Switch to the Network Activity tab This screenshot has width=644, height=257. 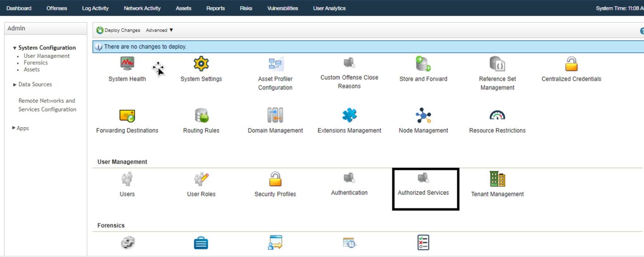(x=142, y=8)
